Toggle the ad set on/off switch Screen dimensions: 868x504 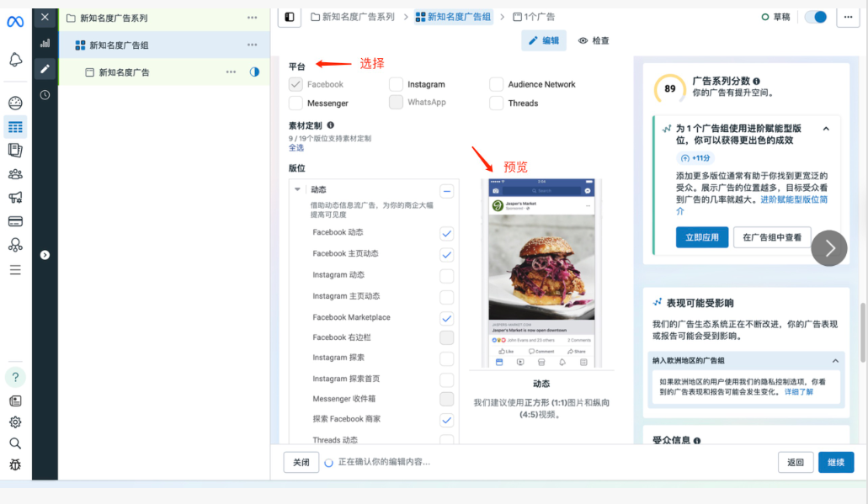coord(815,17)
